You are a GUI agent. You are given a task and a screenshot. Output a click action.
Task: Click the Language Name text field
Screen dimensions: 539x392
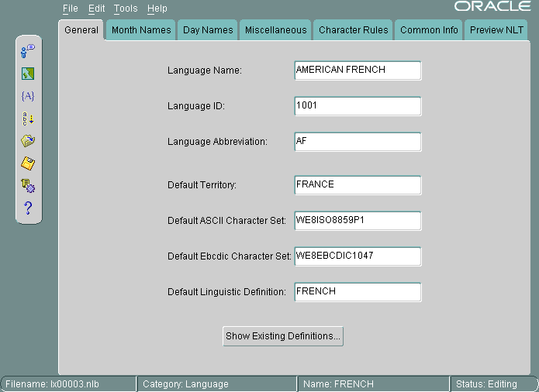pos(358,70)
